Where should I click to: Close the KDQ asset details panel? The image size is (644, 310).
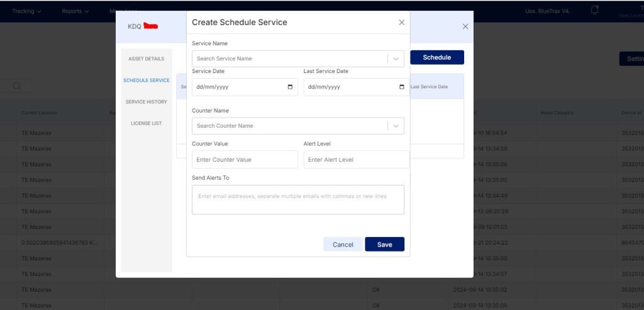465,26
